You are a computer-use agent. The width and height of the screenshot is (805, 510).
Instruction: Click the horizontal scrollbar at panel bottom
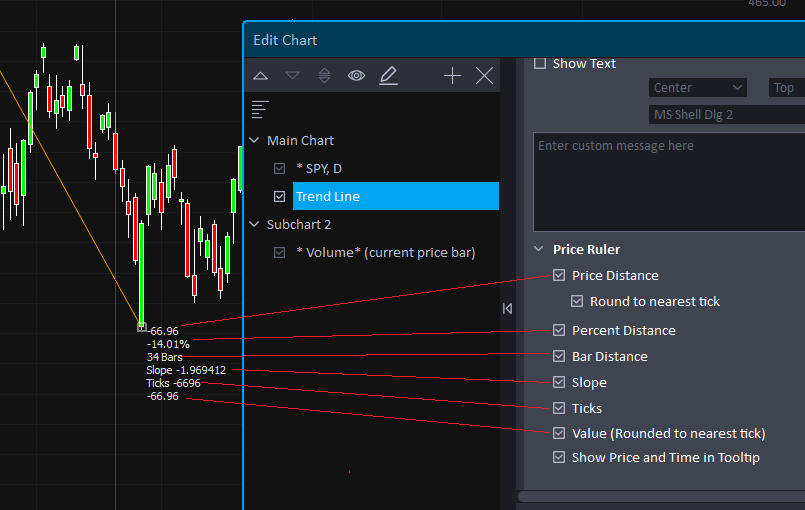click(x=661, y=497)
